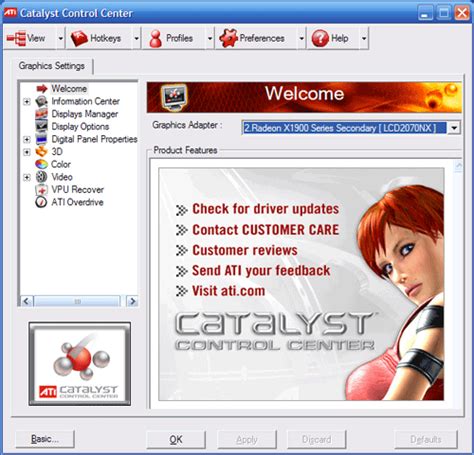Click the ATI Catalyst preview thumbnail

(80, 364)
